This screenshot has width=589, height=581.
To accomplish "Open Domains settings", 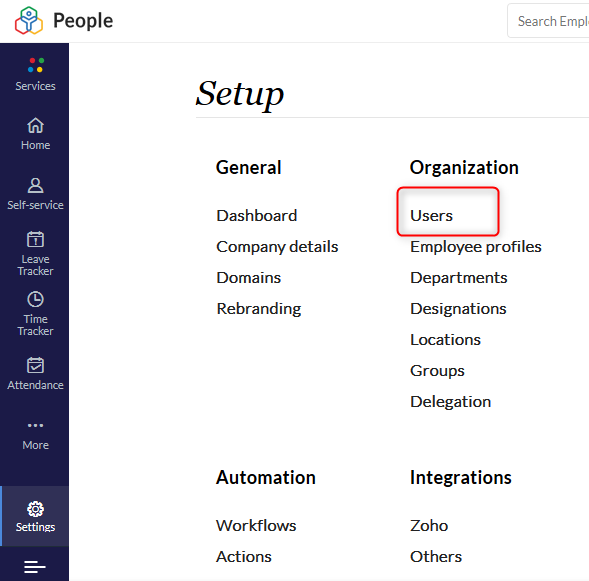I will tap(249, 278).
